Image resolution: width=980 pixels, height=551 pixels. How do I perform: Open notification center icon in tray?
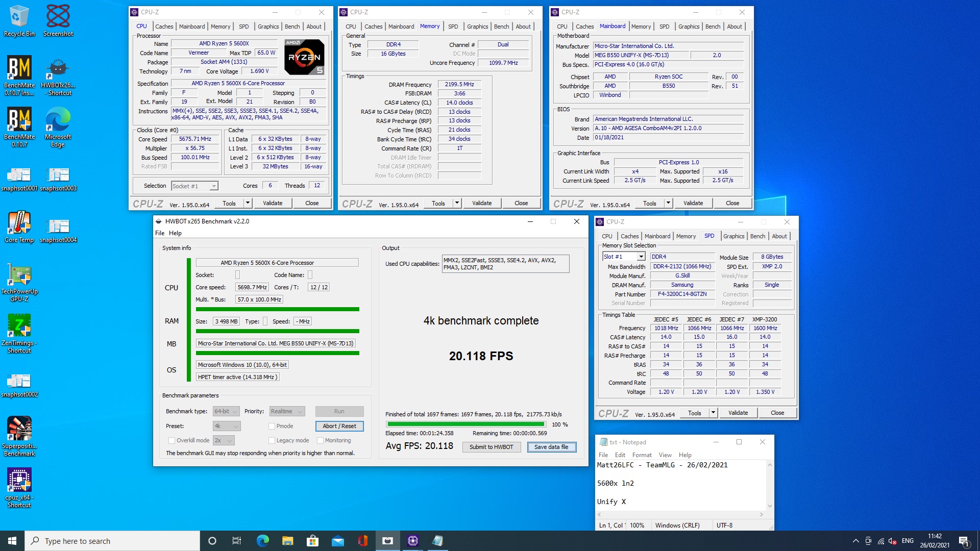(964, 541)
